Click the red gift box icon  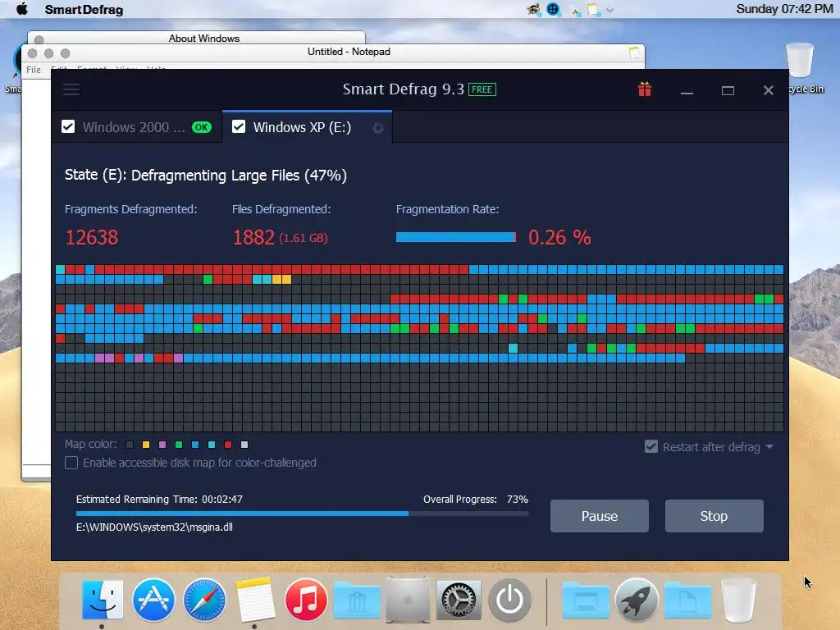[x=645, y=89]
